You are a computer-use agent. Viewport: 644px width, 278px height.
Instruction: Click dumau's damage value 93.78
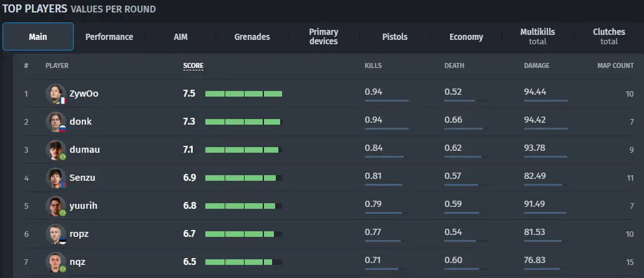click(x=535, y=148)
